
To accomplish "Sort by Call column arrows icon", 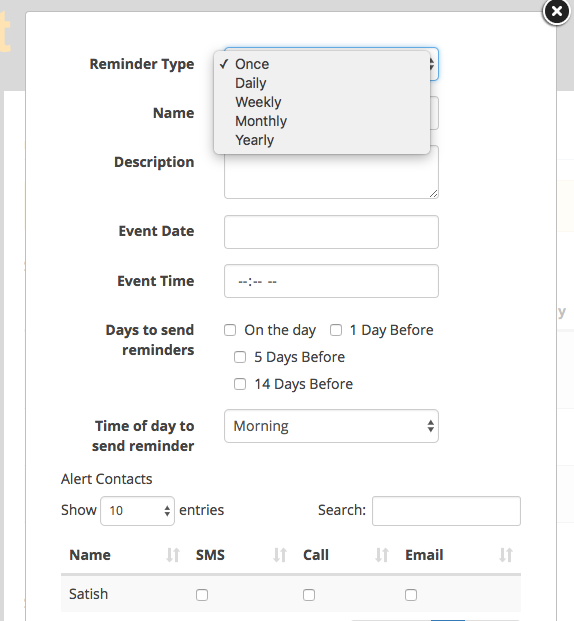I will [381, 555].
